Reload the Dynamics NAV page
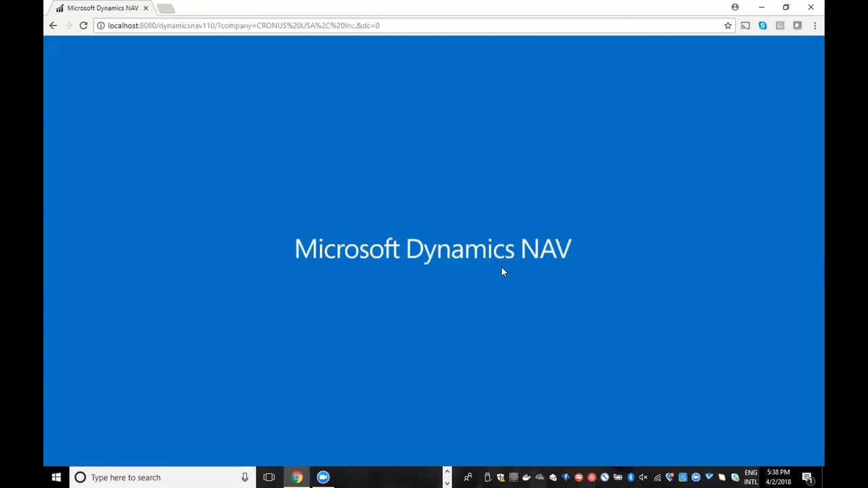This screenshot has height=488, width=868. (x=83, y=26)
